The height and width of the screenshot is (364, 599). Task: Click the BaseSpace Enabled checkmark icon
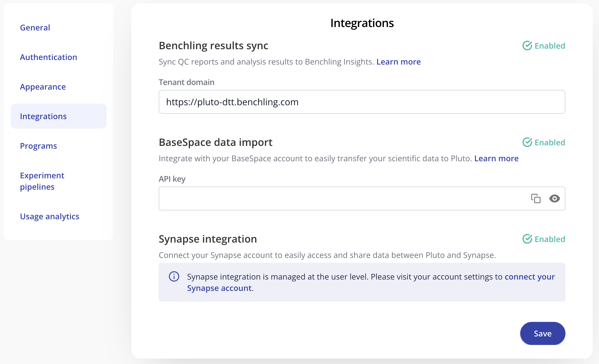pos(527,142)
